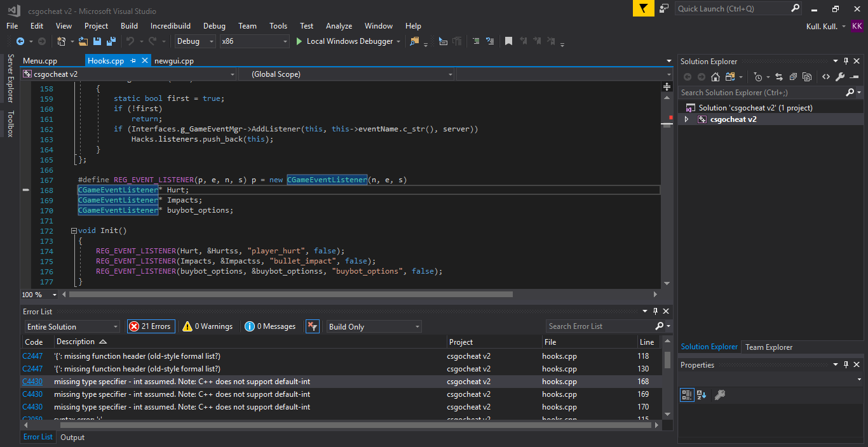
Task: Expand the csgocheat v2 project node
Action: 686,119
